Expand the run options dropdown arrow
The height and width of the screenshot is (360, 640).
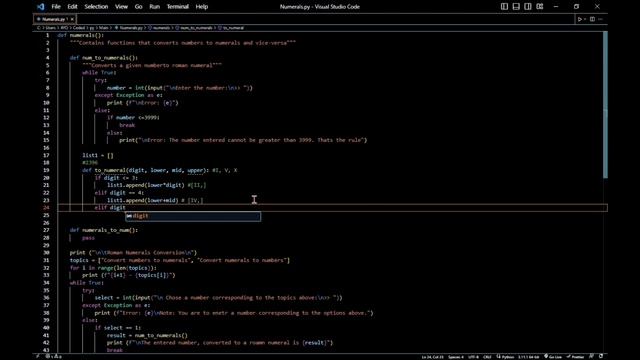[x=585, y=19]
